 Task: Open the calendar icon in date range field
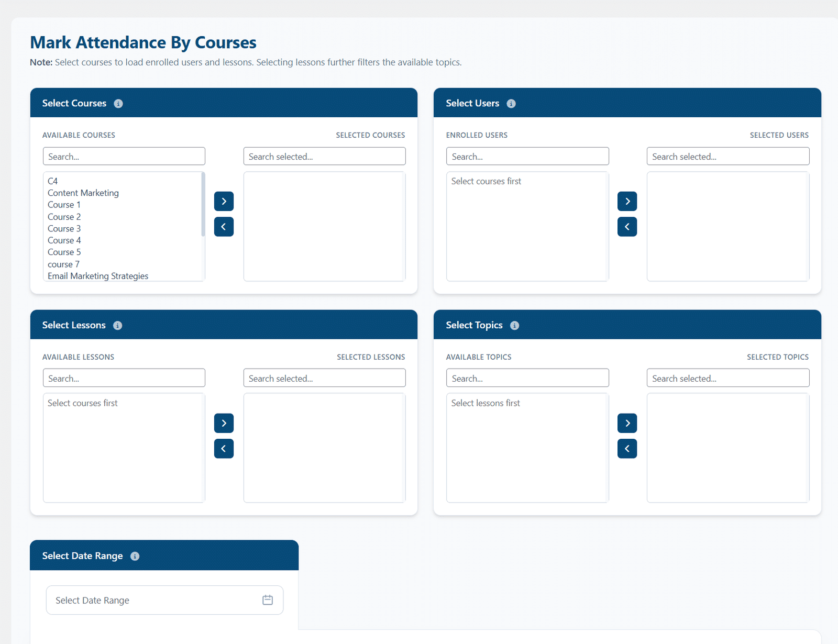(x=268, y=600)
